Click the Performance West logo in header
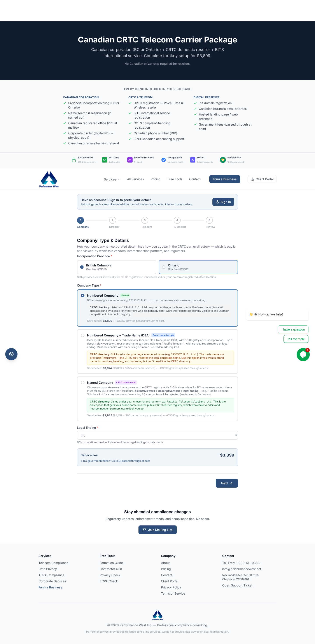Viewport: 315px width, 644px height. (49, 179)
